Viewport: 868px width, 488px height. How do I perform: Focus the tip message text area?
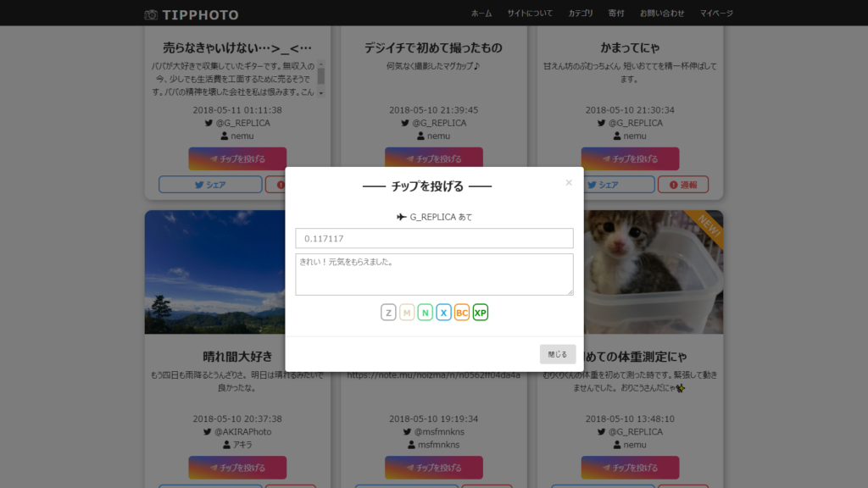434,274
